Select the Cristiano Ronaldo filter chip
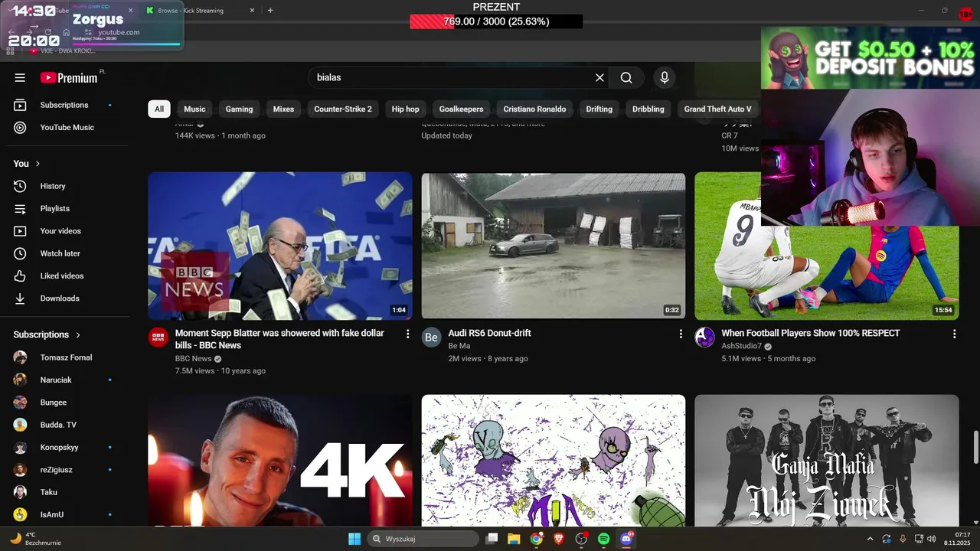Screen dimensions: 980x551 coord(534,109)
